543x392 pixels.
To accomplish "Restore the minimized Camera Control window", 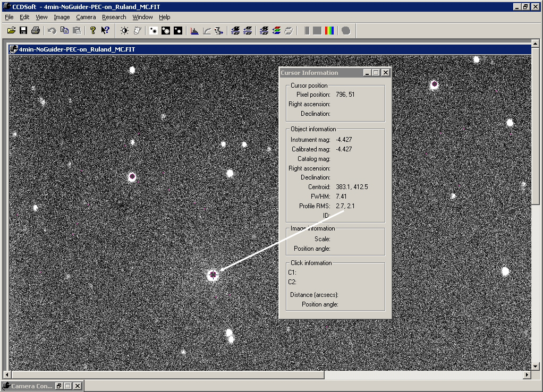I will pos(59,386).
